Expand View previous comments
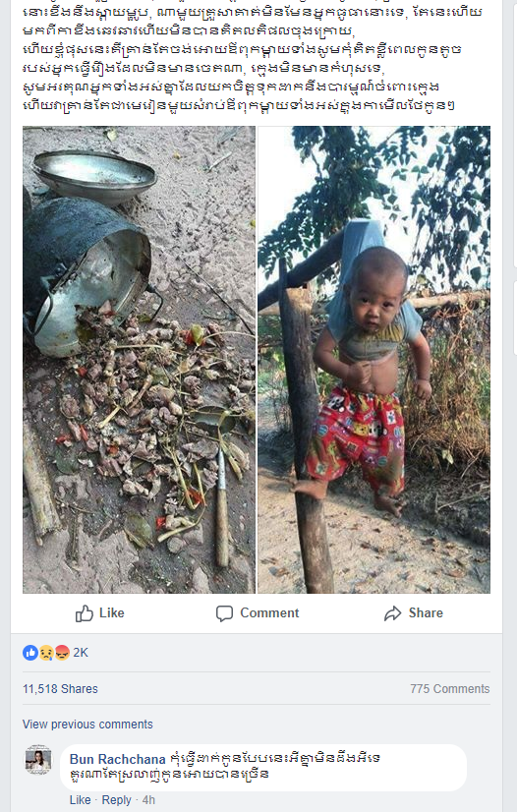Image resolution: width=517 pixels, height=812 pixels. (87, 724)
